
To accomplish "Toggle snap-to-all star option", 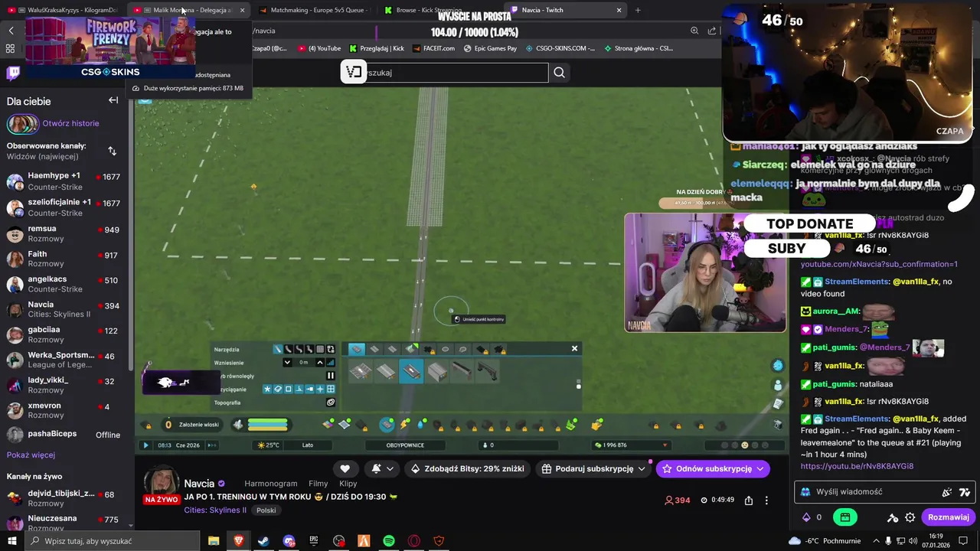I will 267,389.
